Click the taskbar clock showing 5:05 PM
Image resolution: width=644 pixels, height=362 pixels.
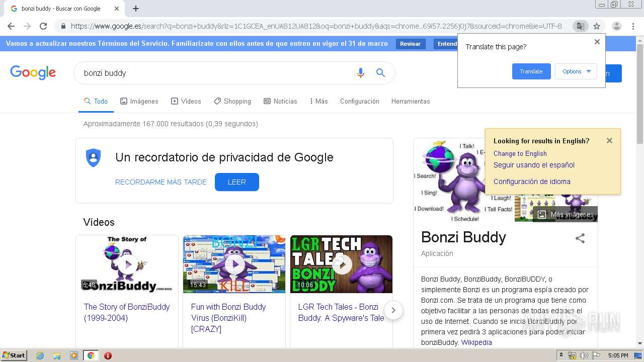618,355
